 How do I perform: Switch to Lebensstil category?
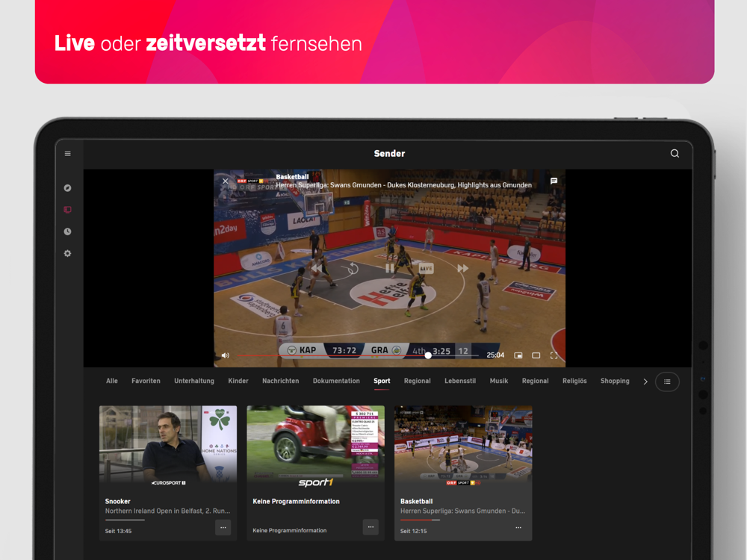click(x=460, y=381)
